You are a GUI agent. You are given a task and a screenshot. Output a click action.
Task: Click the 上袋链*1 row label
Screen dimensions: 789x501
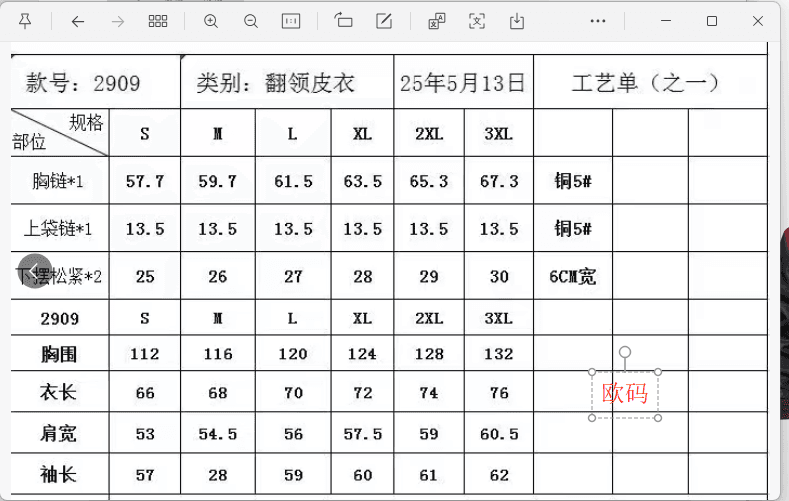[58, 229]
